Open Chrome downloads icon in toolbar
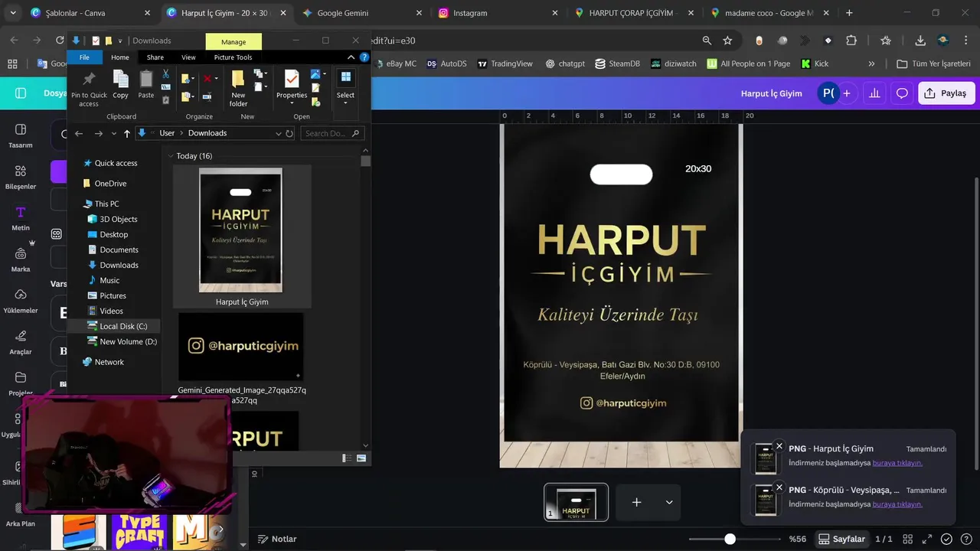The width and height of the screenshot is (980, 551). [x=920, y=41]
